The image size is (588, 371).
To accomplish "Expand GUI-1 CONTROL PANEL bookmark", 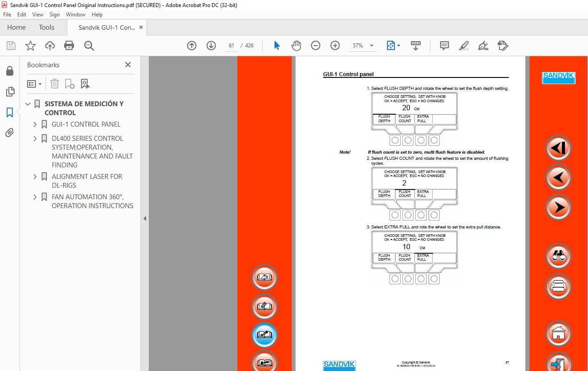I will point(35,124).
